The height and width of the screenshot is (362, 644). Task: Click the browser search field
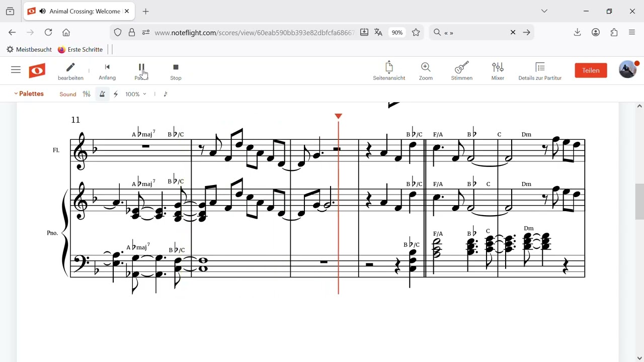point(474,33)
